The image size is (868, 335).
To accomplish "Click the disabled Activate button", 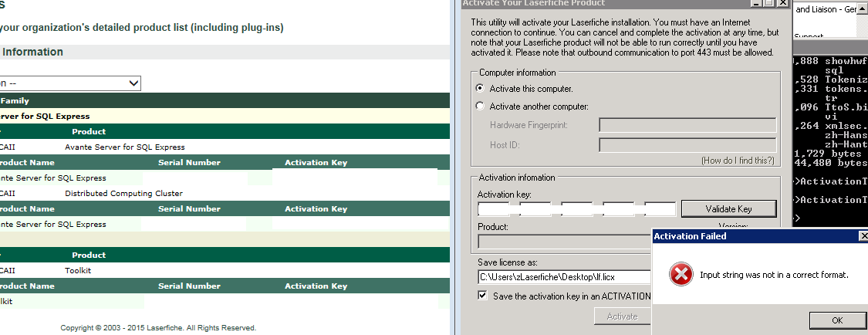I will coord(622,316).
